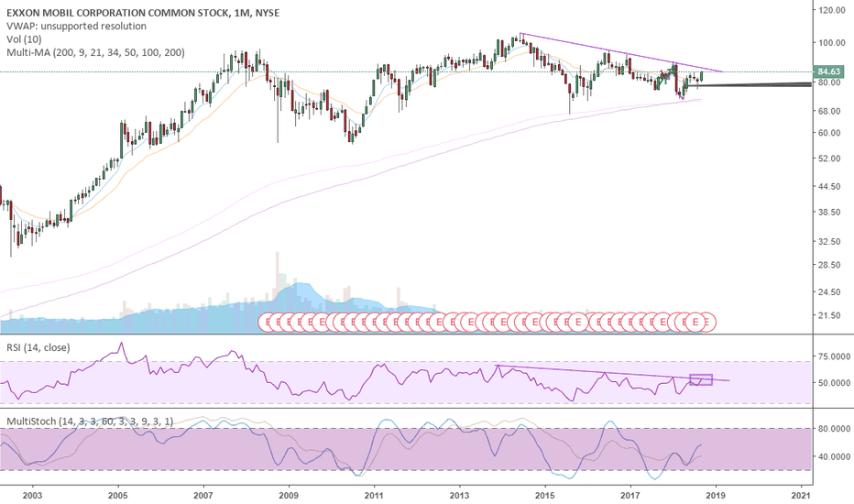The height and width of the screenshot is (504, 854).
Task: Select the purple rectangle drawn on RSI pane
Action: [701, 379]
